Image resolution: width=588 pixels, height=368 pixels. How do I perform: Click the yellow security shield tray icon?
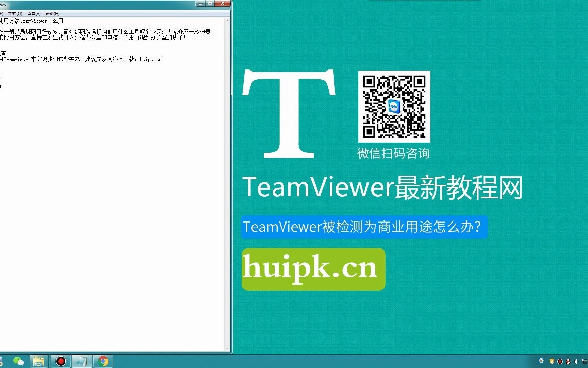[552, 362]
